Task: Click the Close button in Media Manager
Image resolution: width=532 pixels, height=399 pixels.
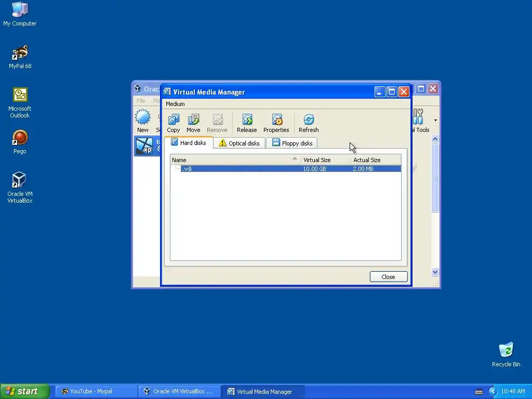Action: (389, 277)
